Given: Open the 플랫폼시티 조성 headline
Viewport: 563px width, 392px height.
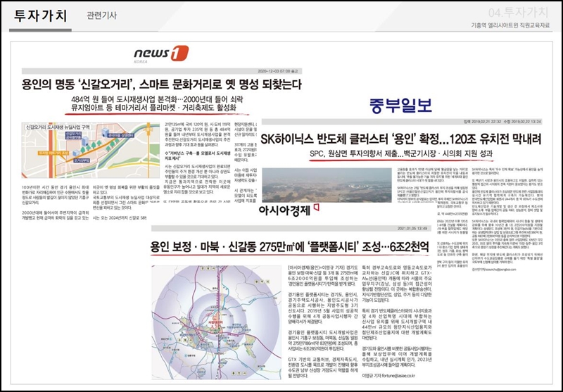Looking at the screenshot, I should pyautogui.click(x=289, y=247).
